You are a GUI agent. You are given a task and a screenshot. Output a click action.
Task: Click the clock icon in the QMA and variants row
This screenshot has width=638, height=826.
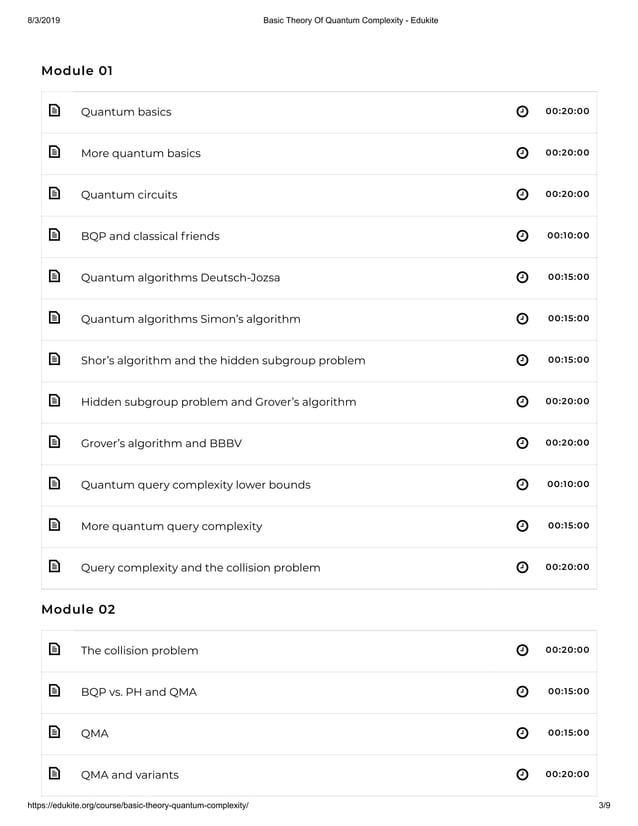coord(522,775)
